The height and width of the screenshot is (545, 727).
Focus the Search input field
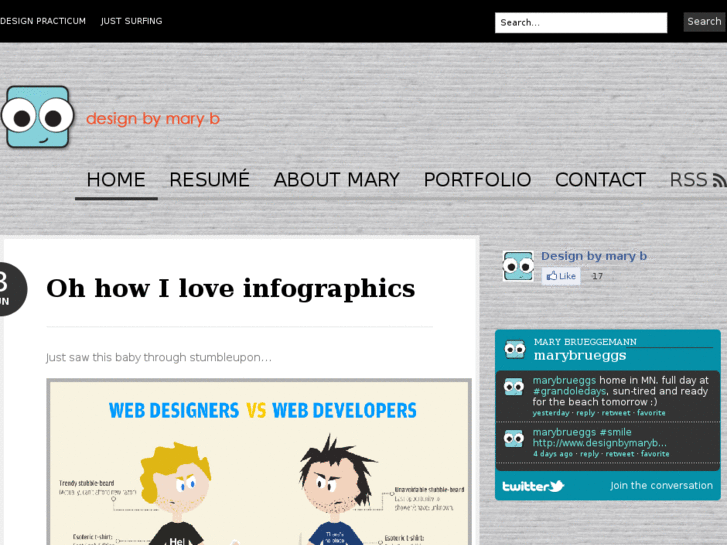tap(581, 23)
